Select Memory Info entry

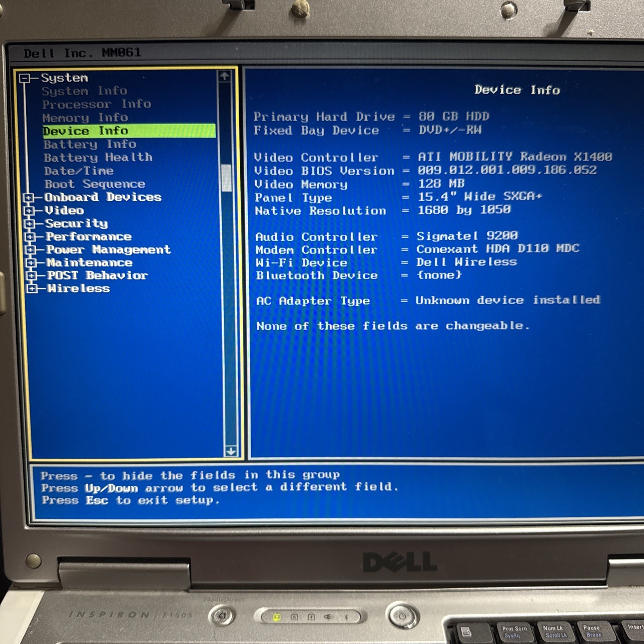tap(85, 118)
